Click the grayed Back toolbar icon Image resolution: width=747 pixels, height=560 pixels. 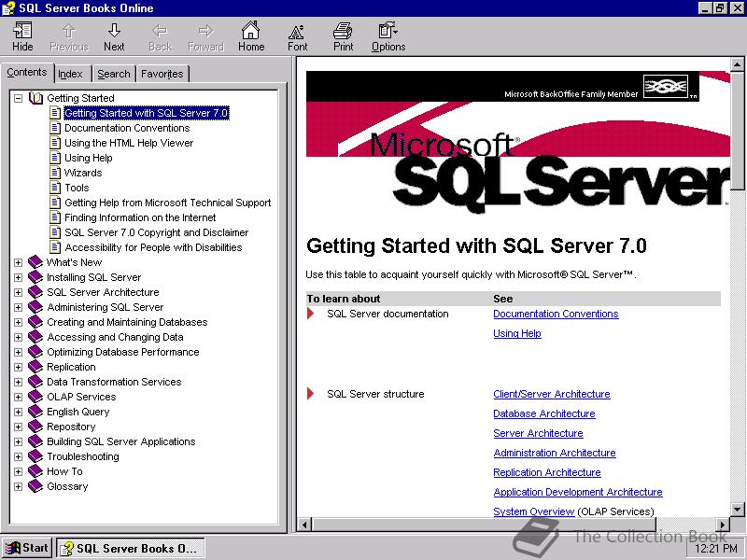[x=160, y=31]
